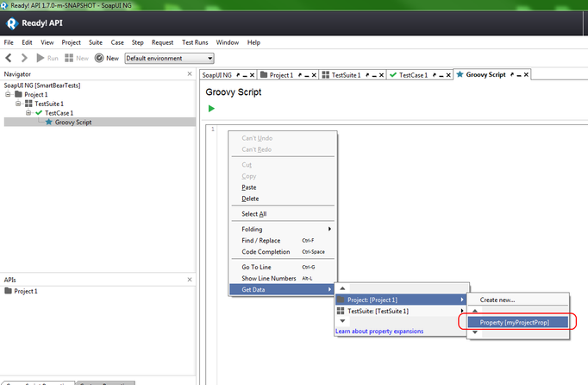The width and height of the screenshot is (588, 385).
Task: Click scroll-down arrow below Property entry
Action: tap(475, 332)
